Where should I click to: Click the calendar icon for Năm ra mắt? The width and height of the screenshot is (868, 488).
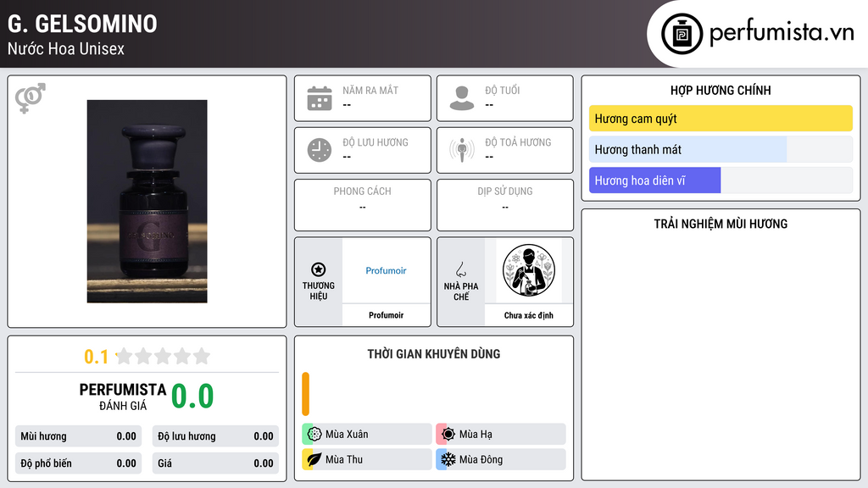coord(320,98)
